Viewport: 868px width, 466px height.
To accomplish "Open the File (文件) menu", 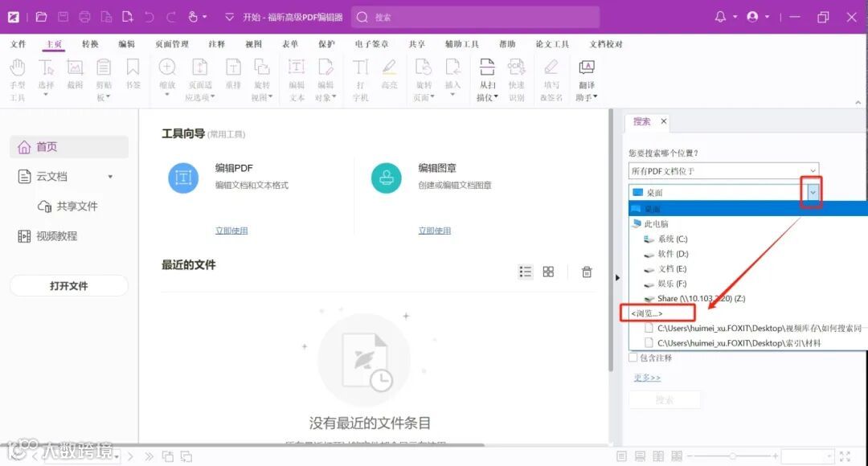I will 18,43.
